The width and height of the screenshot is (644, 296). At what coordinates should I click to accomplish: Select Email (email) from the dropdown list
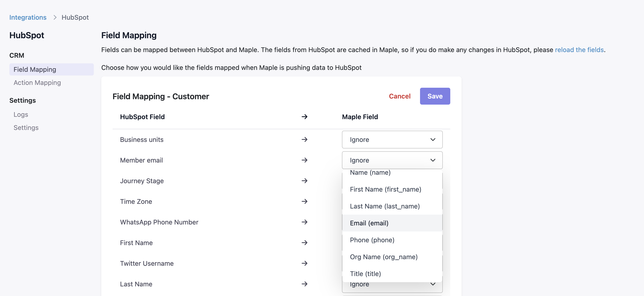pyautogui.click(x=369, y=223)
